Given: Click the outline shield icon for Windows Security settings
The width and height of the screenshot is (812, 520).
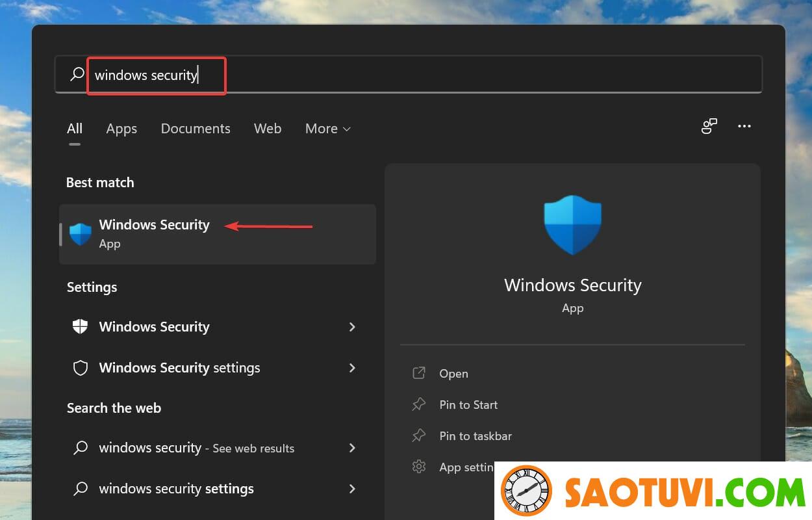Looking at the screenshot, I should (x=81, y=368).
